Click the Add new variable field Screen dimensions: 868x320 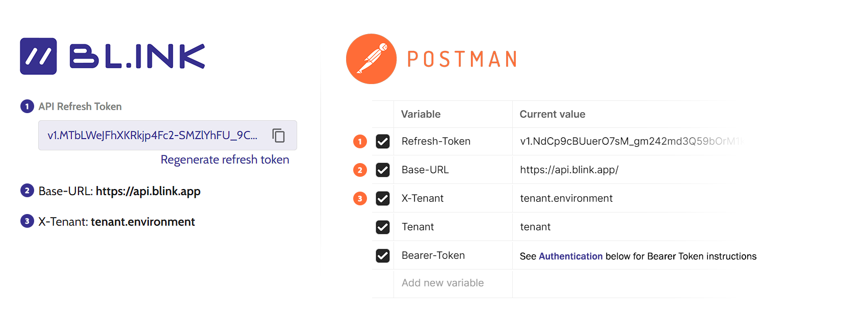pyautogui.click(x=442, y=283)
